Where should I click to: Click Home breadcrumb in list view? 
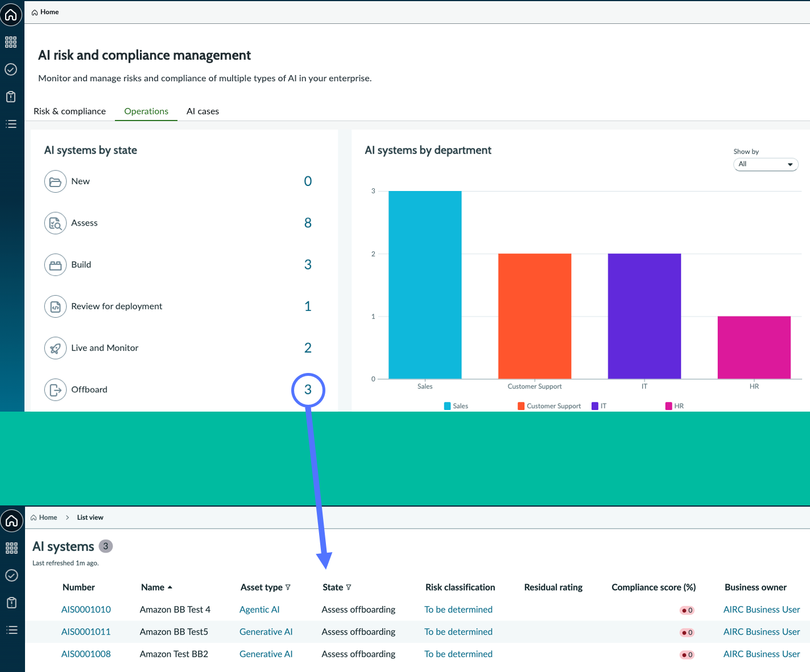(x=44, y=517)
